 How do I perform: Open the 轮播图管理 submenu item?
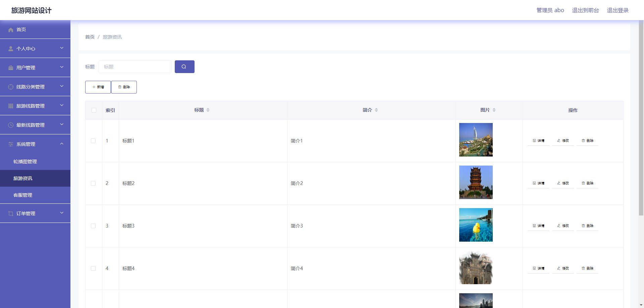click(x=35, y=162)
